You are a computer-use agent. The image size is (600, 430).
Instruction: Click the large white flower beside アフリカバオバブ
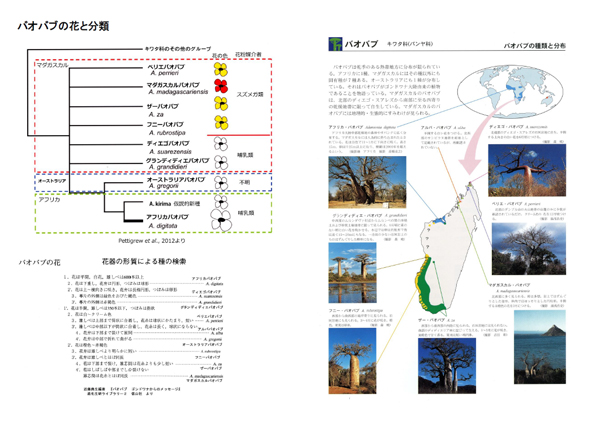(x=221, y=220)
